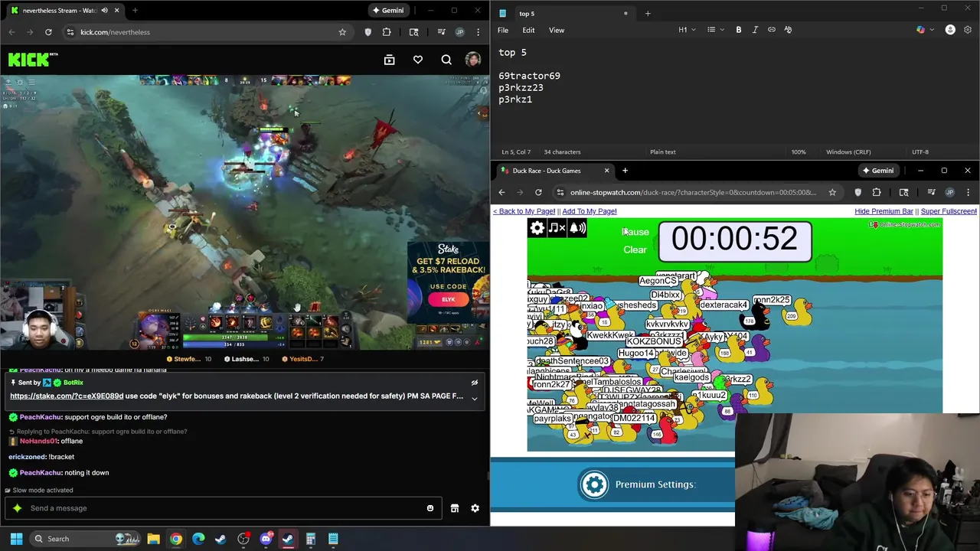Open Windows Start menu
The image size is (980, 551).
pos(16,539)
